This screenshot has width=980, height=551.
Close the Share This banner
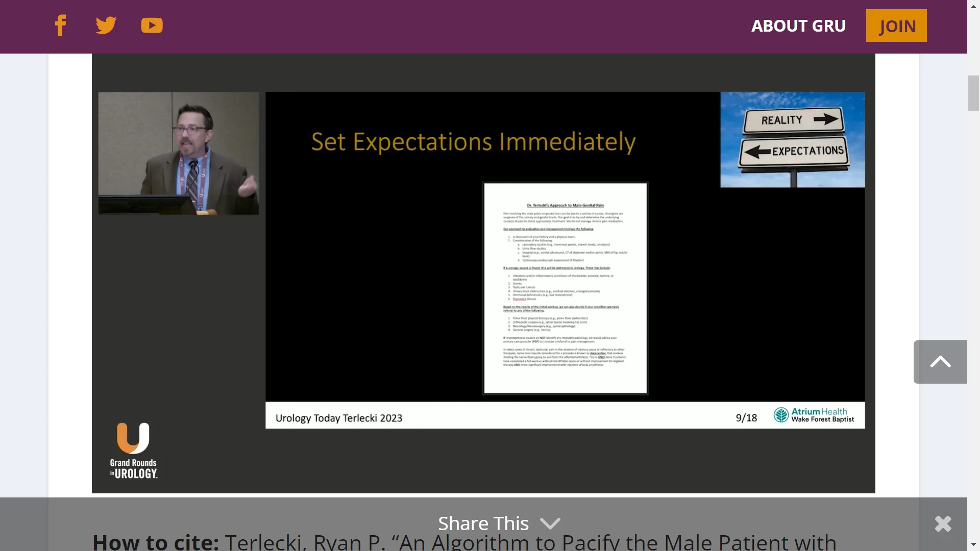(943, 523)
